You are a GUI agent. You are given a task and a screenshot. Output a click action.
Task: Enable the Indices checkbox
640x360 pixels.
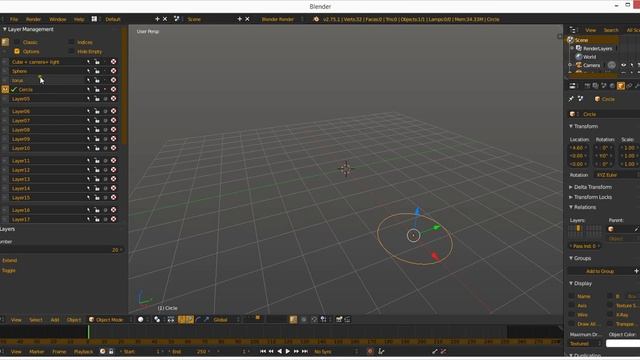coord(71,42)
